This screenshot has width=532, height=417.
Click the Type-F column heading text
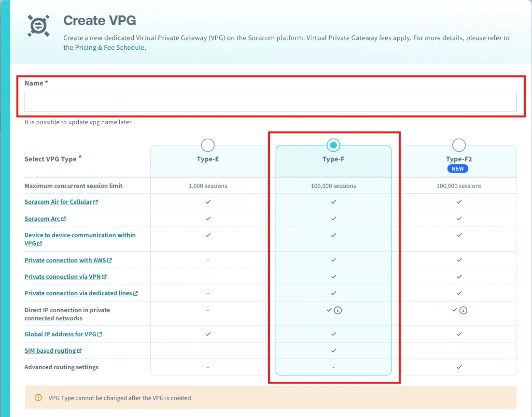click(x=333, y=159)
